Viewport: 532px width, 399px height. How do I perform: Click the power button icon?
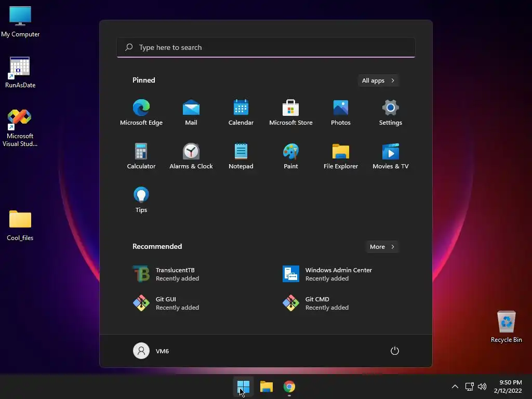click(x=395, y=351)
